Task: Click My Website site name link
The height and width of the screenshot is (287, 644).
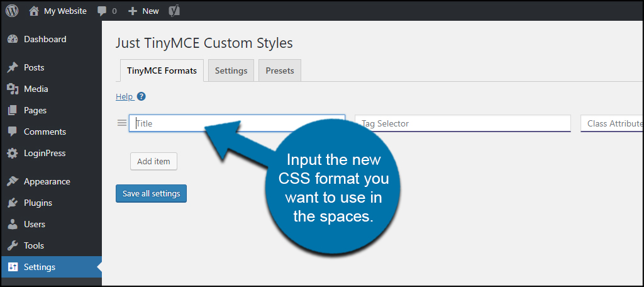Action: (65, 11)
